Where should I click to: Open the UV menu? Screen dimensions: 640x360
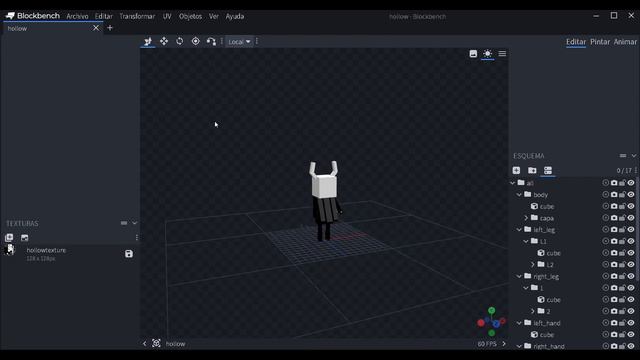(x=167, y=16)
